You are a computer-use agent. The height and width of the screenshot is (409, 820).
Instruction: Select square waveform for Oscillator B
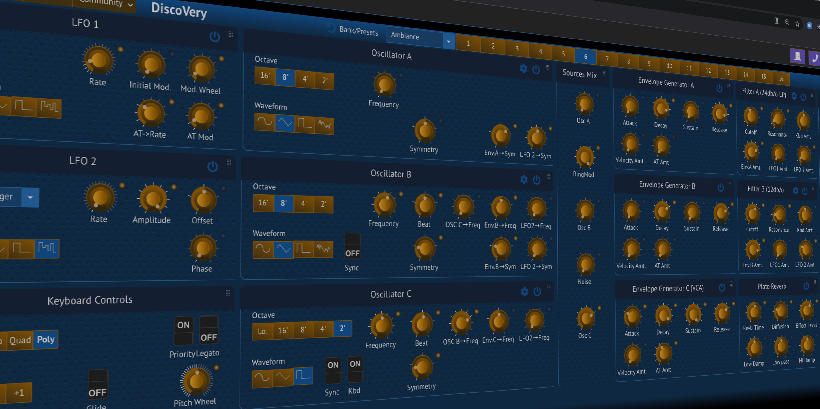303,249
